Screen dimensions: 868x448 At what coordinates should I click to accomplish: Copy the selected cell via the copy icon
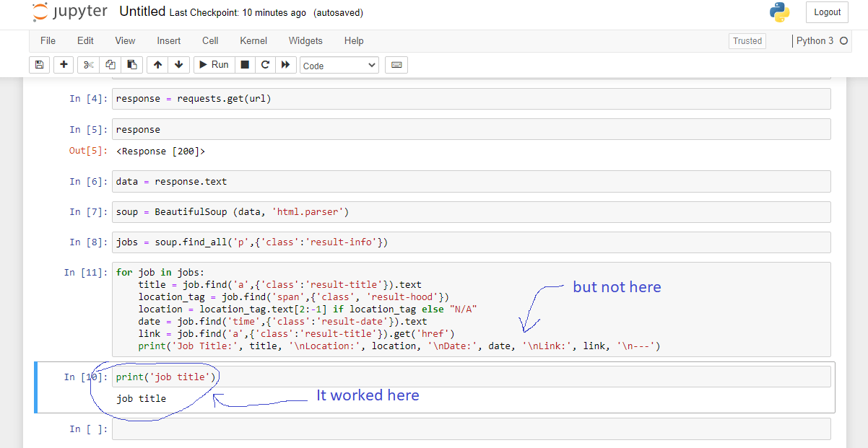coord(110,64)
